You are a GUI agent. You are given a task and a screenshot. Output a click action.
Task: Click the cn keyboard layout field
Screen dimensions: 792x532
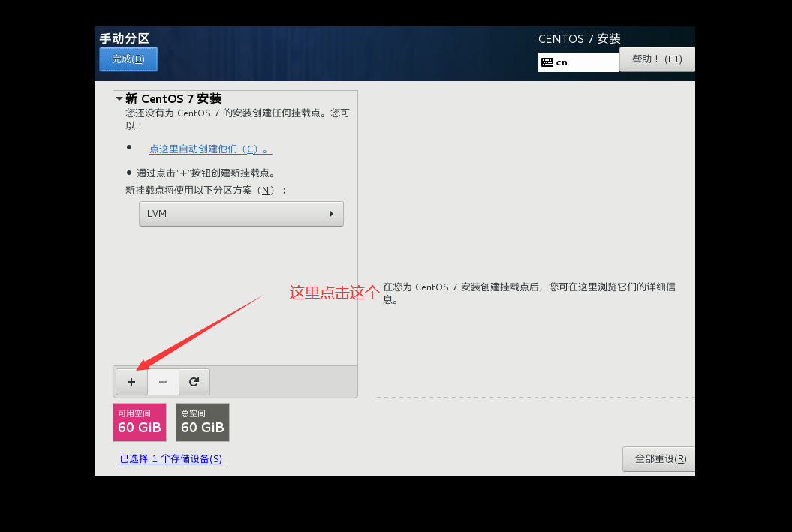578,62
